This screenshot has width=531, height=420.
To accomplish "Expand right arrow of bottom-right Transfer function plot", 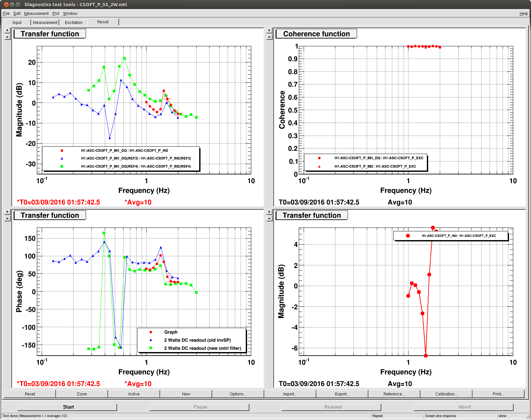I will pyautogui.click(x=269, y=212).
